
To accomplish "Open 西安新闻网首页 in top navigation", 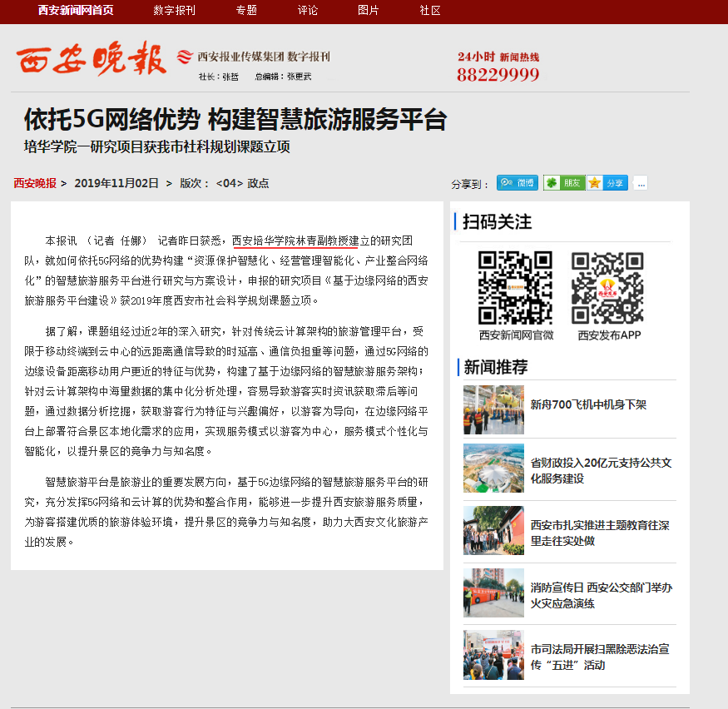I will [x=76, y=11].
